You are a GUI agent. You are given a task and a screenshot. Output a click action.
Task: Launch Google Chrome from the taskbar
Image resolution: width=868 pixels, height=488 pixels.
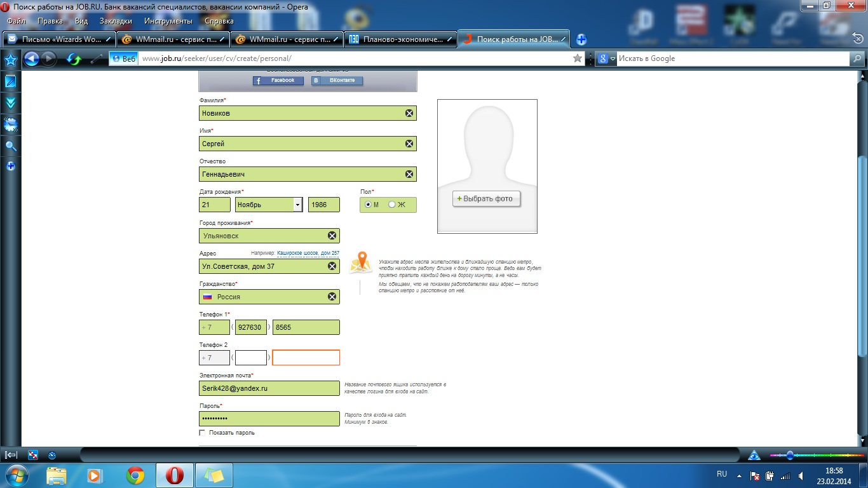coord(135,475)
